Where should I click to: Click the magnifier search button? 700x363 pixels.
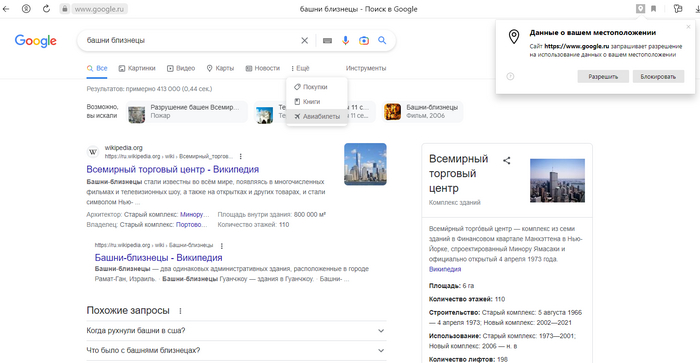point(382,40)
